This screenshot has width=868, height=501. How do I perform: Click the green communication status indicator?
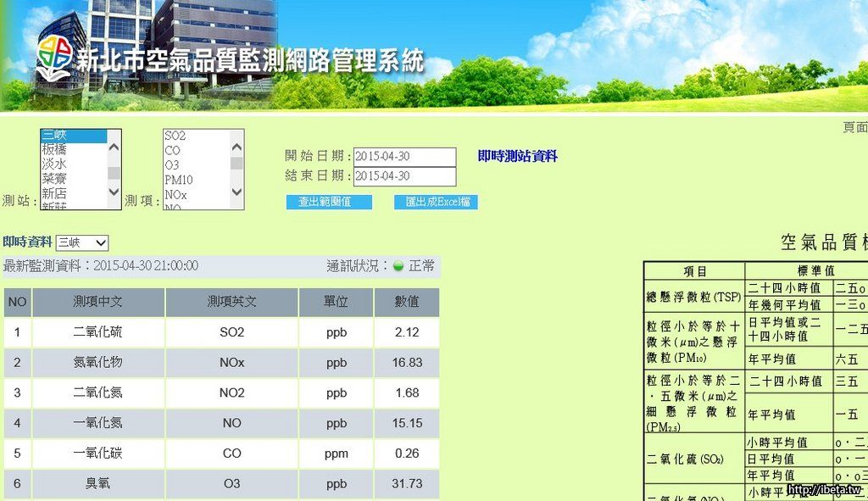click(x=398, y=266)
